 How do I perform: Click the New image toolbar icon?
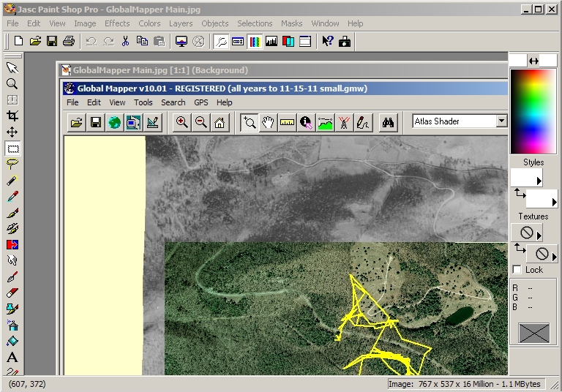click(x=18, y=41)
